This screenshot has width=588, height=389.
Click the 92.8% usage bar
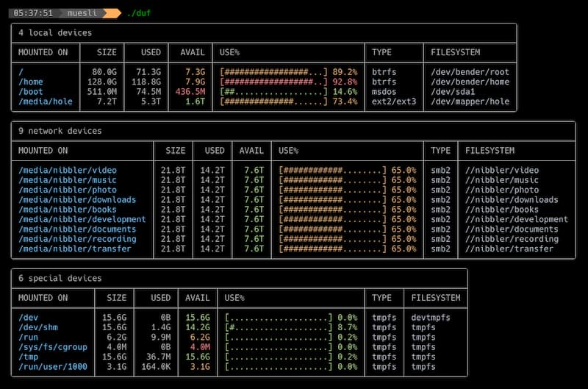[273, 82]
